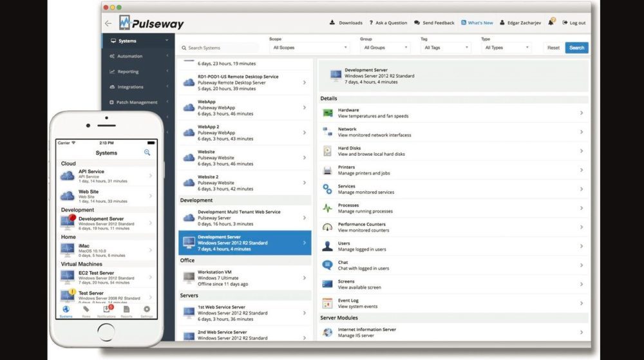Open the Type filter dropdown
The image size is (644, 360).
point(506,48)
